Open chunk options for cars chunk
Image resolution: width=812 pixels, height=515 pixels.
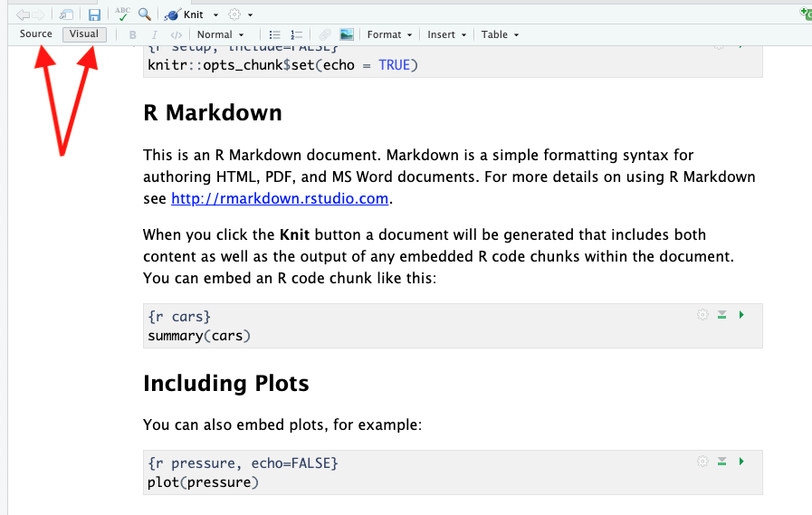(x=702, y=315)
